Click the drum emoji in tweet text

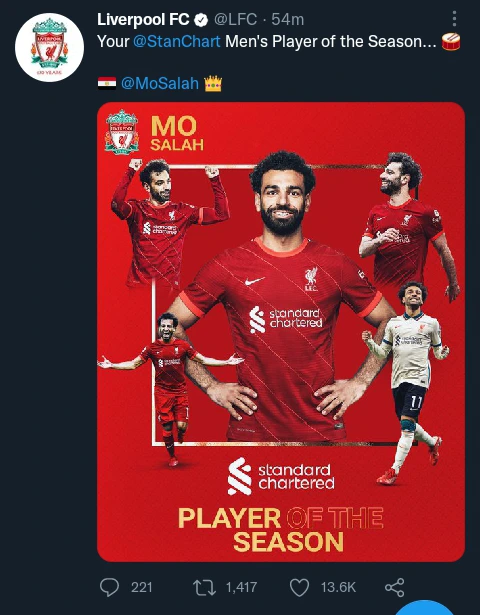(x=451, y=42)
